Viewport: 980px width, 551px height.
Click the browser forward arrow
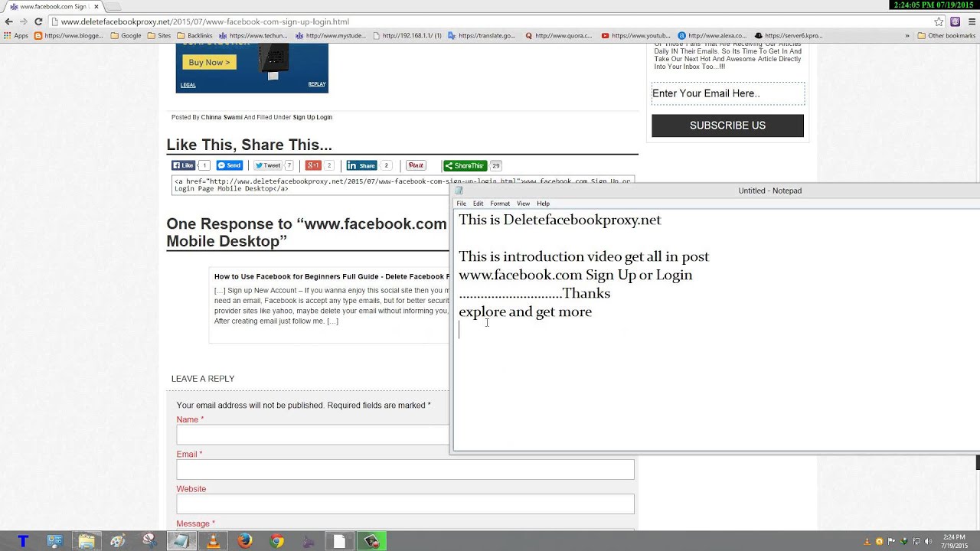23,21
